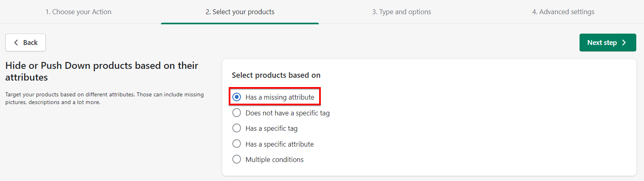Open the '4. Advanced settings' tab

563,12
